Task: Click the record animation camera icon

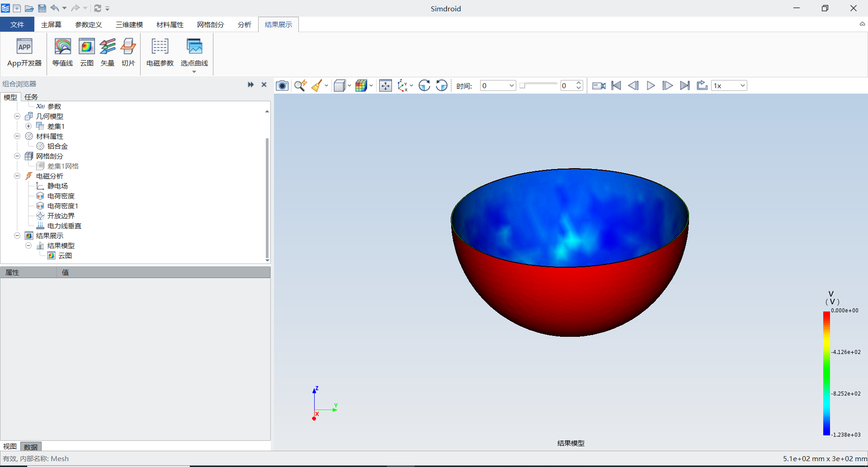Action: point(599,85)
